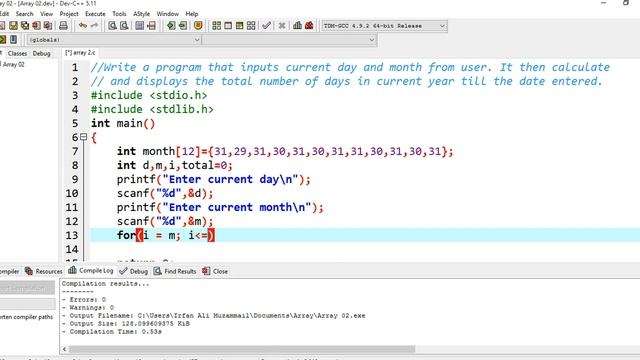Screen dimensions: 640x360
Task: Start debugging with the checkmark icon
Action: (x=267, y=26)
